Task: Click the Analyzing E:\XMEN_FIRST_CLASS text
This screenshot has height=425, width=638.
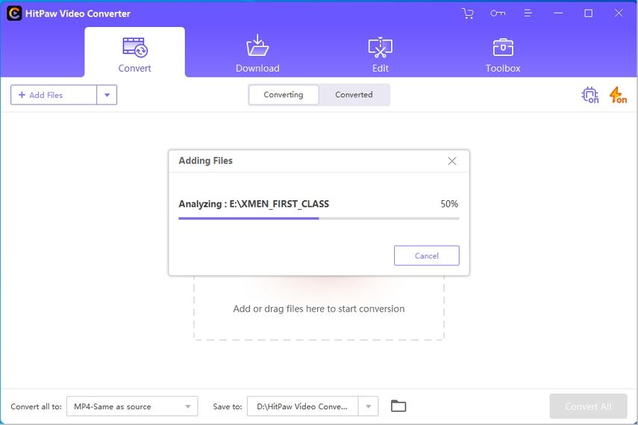Action: 253,204
